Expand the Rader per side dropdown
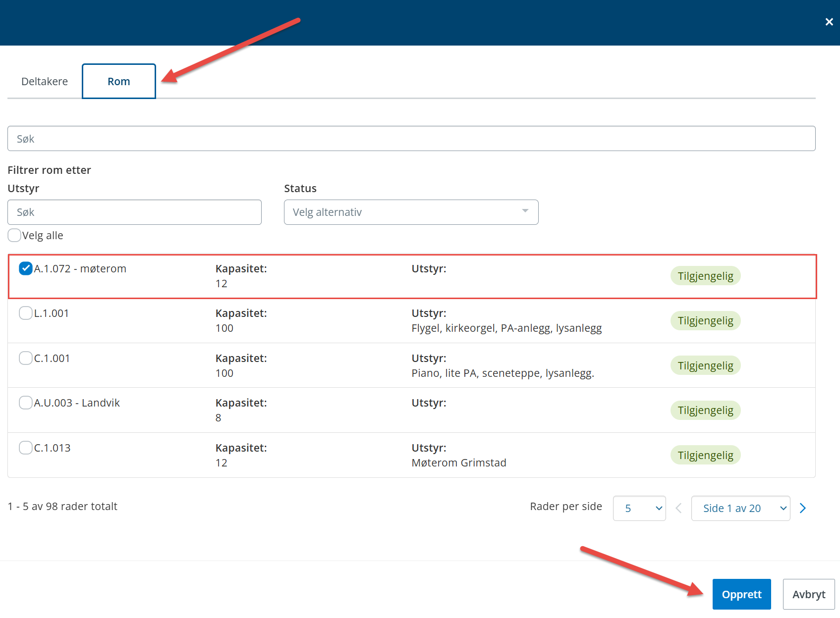This screenshot has height=618, width=840. [639, 508]
